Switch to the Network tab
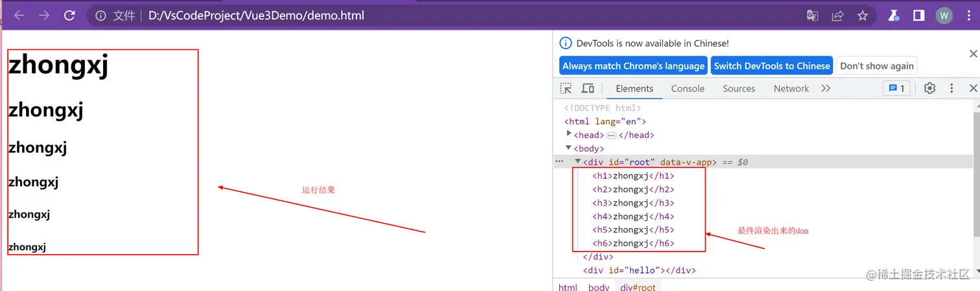The width and height of the screenshot is (980, 291). [791, 89]
